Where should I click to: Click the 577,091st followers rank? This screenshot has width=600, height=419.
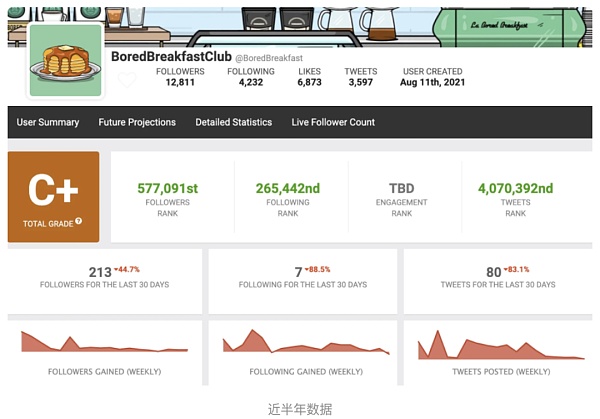pyautogui.click(x=167, y=188)
